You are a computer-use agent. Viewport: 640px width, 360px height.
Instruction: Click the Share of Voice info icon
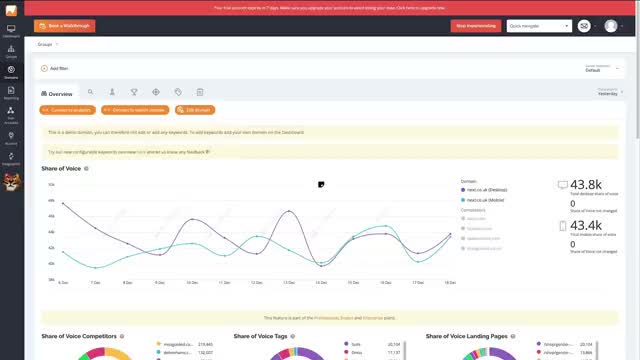click(x=86, y=169)
